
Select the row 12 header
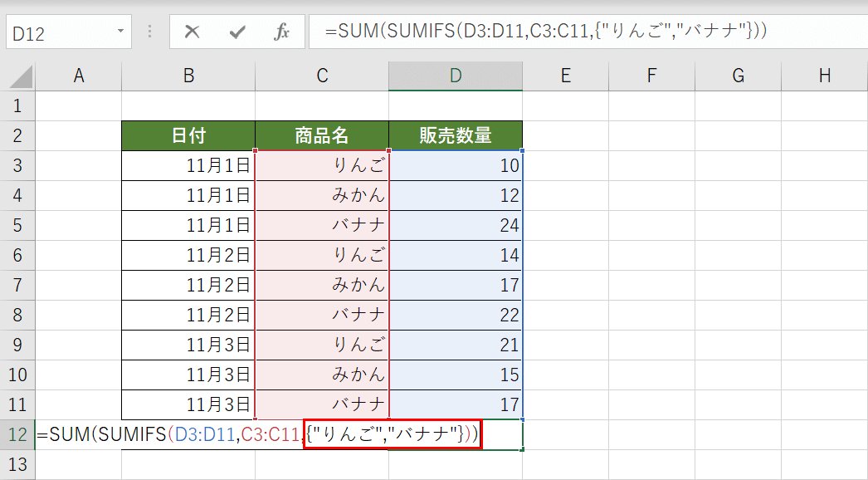[x=17, y=434]
